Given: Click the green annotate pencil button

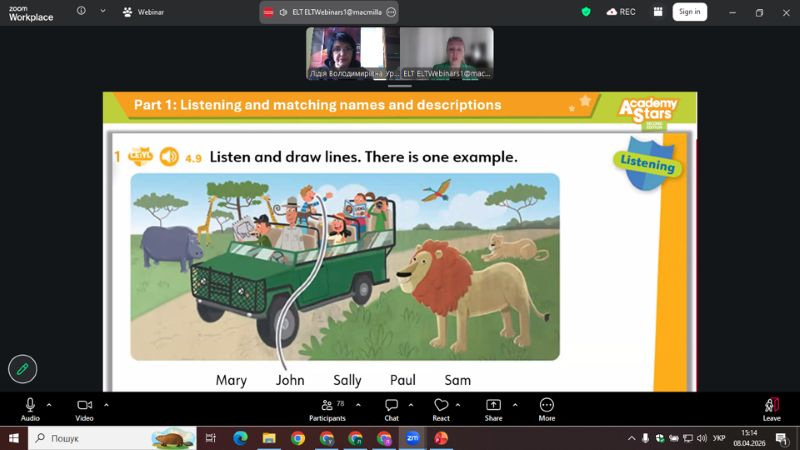Looking at the screenshot, I should click(22, 369).
